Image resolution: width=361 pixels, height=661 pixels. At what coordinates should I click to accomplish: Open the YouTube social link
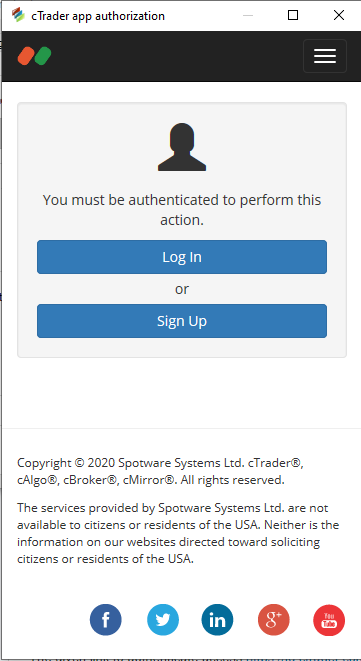(x=329, y=620)
